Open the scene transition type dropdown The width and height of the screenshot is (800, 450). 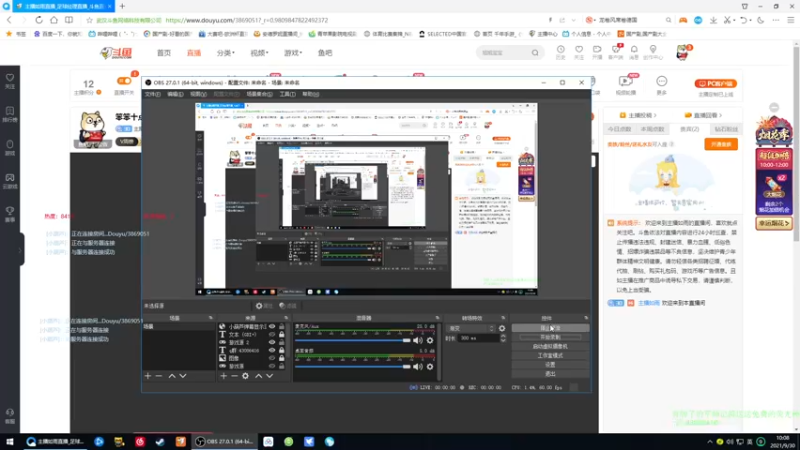point(470,329)
